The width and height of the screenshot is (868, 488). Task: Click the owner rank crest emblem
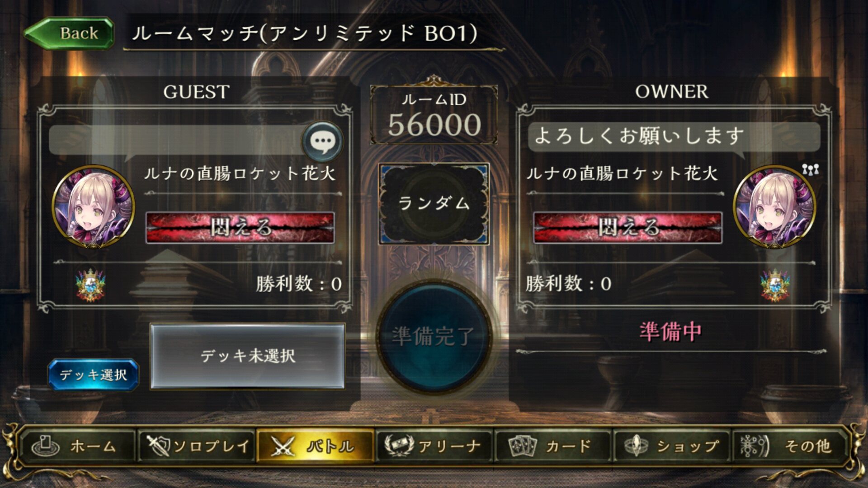[775, 285]
